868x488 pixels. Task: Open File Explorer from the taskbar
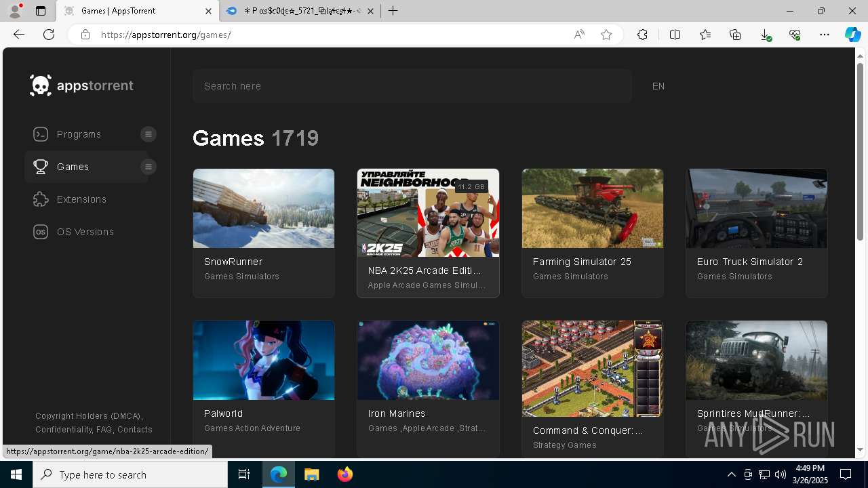(x=311, y=474)
